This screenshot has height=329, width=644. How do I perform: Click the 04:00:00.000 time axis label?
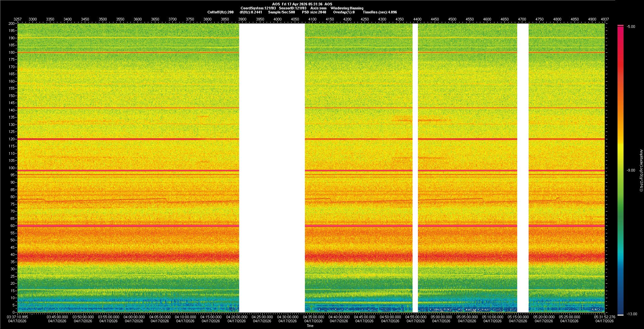(x=134, y=317)
